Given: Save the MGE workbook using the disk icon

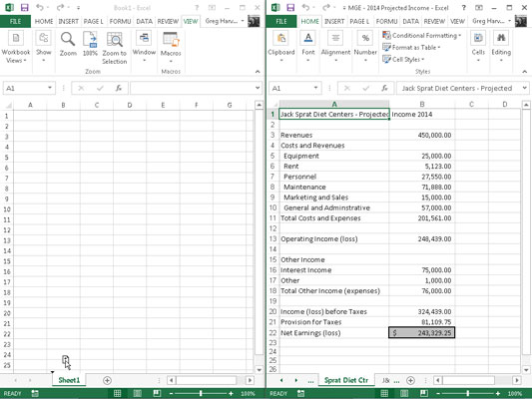Looking at the screenshot, I should pos(290,7).
